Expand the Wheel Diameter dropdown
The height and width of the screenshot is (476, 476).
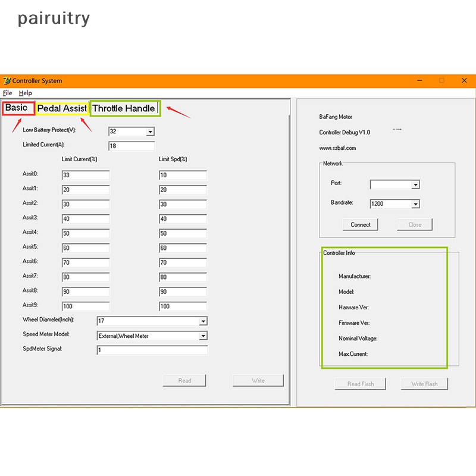click(203, 321)
